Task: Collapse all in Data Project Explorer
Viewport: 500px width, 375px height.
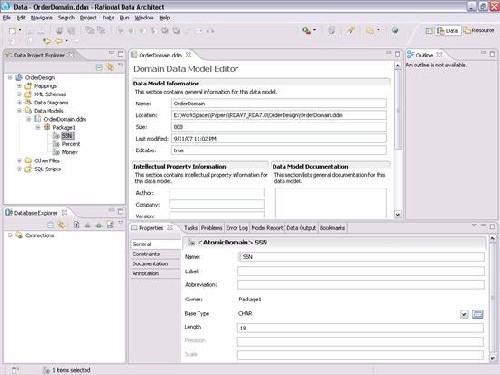Action: (x=99, y=67)
